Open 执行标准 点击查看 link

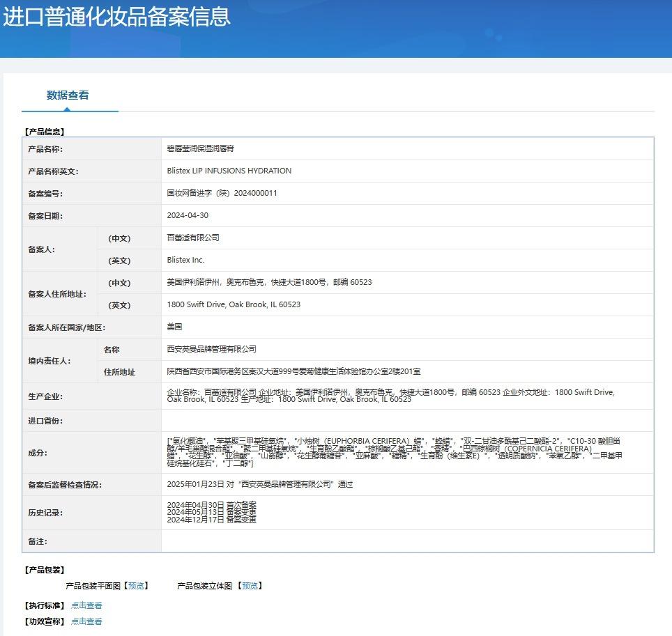coord(86,605)
